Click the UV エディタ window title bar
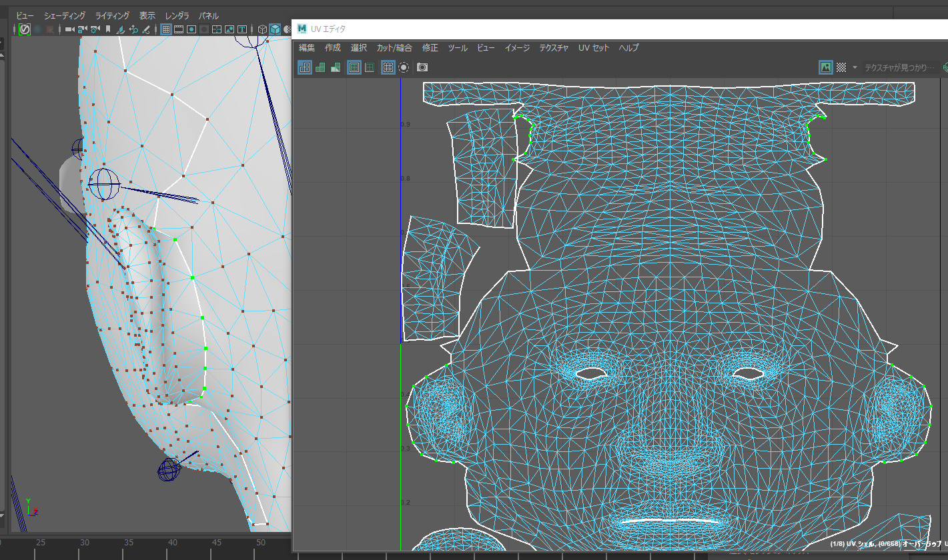 click(x=600, y=29)
